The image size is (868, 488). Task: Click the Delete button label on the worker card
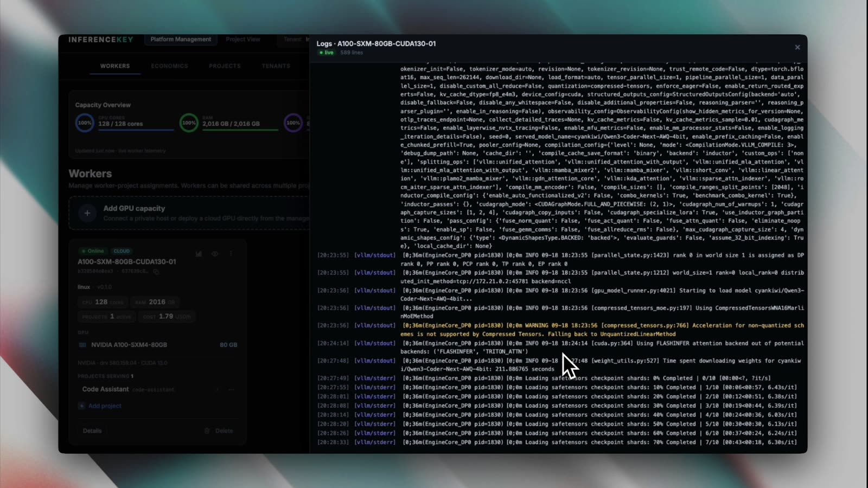[x=224, y=431]
